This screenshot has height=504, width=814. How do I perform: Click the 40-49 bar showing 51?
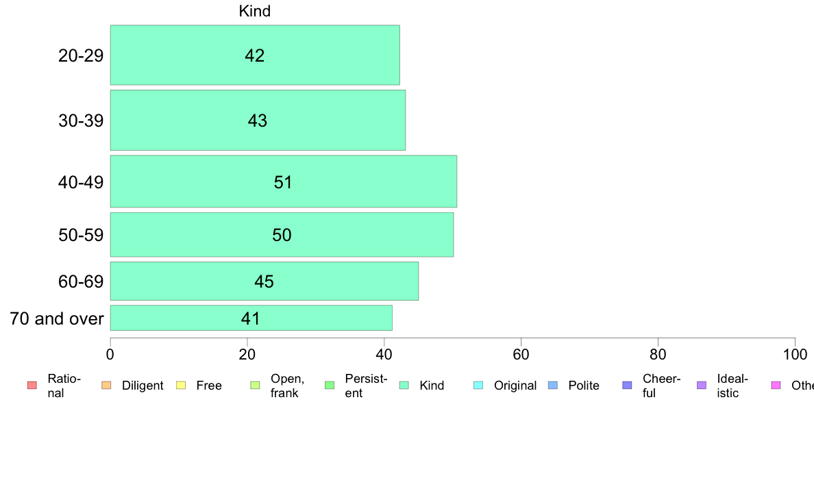(x=284, y=181)
